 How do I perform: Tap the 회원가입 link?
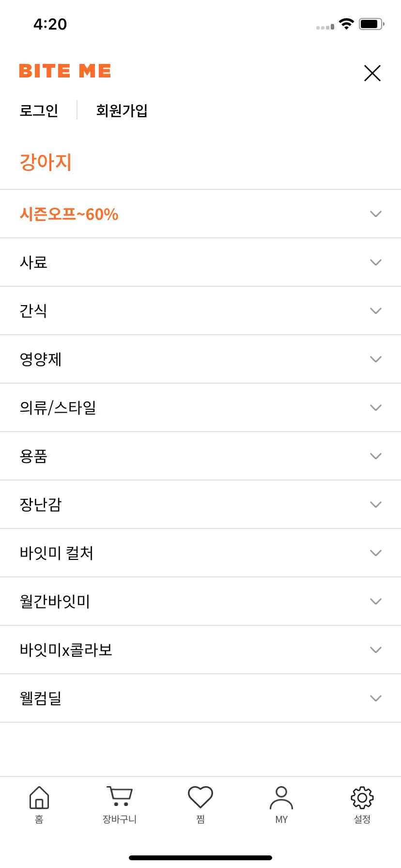pyautogui.click(x=122, y=110)
